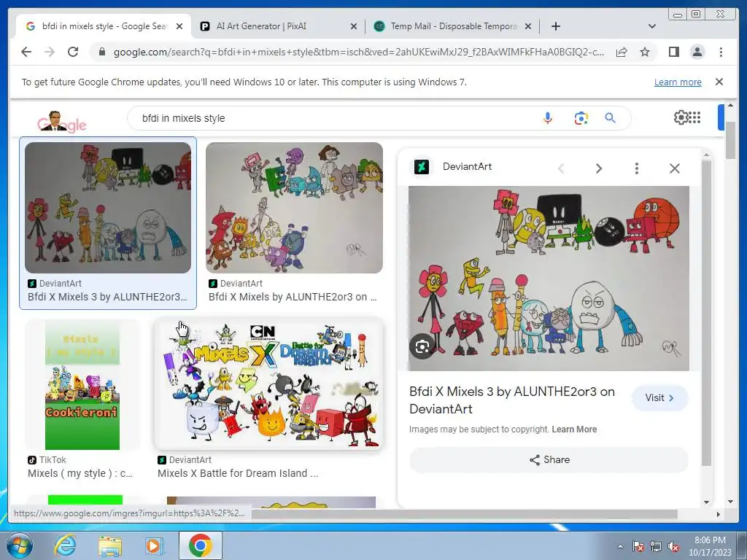The width and height of the screenshot is (747, 560).
Task: Click Mixels X Battle for Dream Island caption
Action: [238, 473]
